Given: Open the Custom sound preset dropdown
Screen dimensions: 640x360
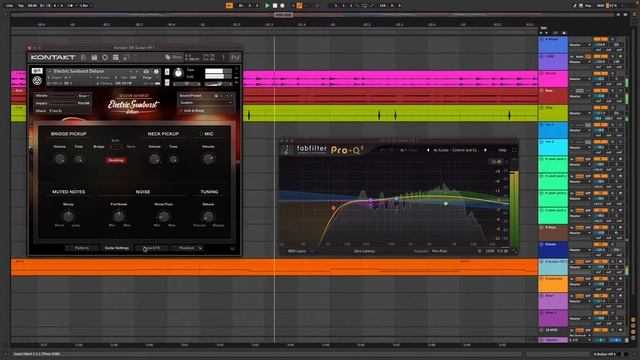Looking at the screenshot, I should click(x=206, y=103).
